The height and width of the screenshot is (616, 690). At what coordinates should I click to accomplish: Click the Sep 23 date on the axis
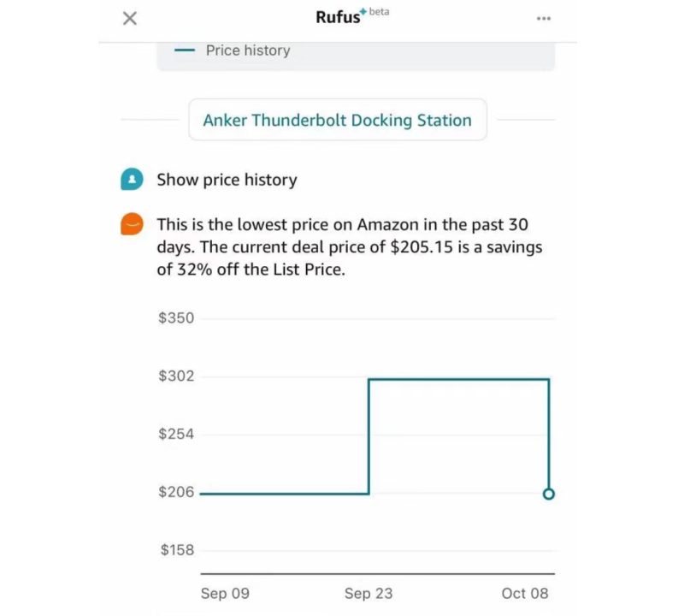click(x=369, y=593)
